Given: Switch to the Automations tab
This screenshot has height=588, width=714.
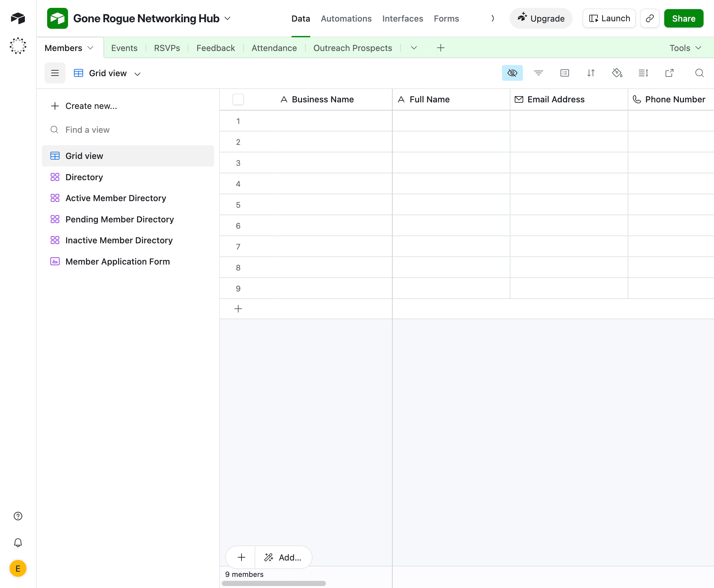Looking at the screenshot, I should point(346,19).
